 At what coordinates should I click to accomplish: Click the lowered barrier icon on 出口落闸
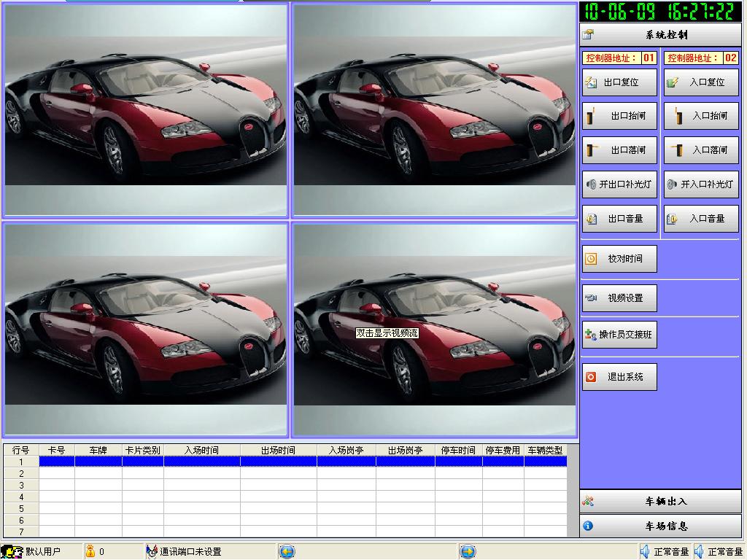[x=592, y=150]
